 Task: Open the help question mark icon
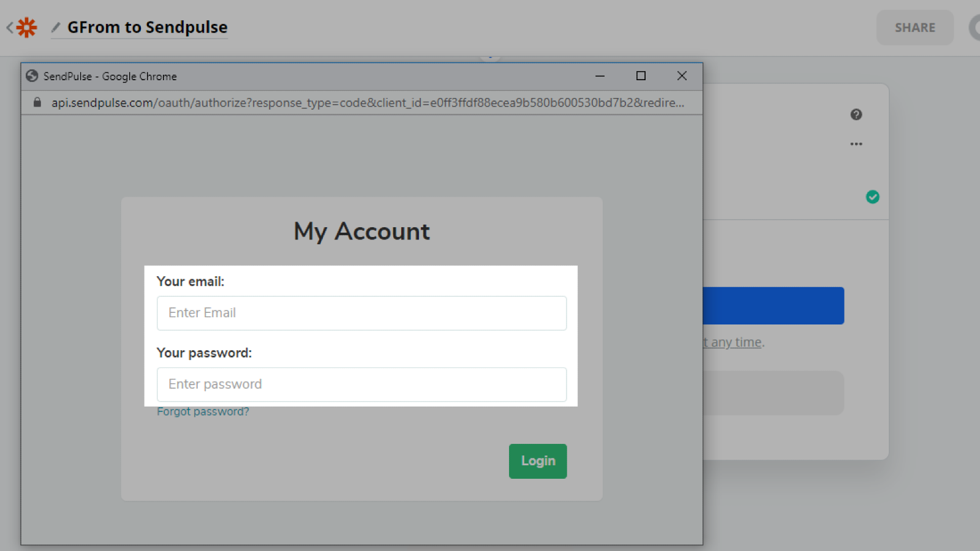856,114
